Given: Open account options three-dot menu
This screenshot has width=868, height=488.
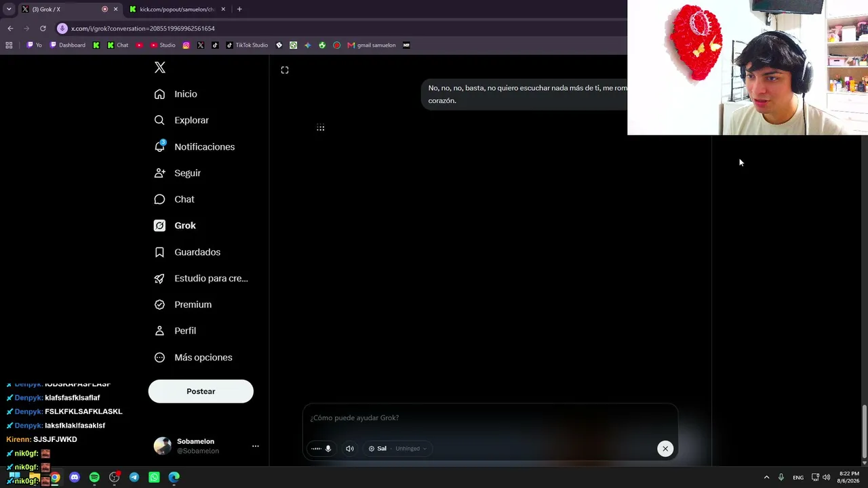Looking at the screenshot, I should pos(256,446).
